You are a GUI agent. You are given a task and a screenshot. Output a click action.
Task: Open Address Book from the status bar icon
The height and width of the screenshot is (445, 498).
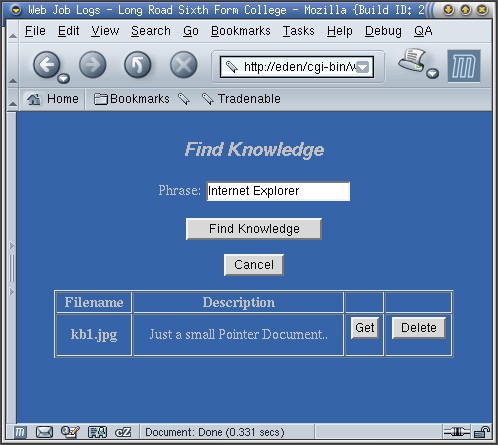pyautogui.click(x=97, y=432)
